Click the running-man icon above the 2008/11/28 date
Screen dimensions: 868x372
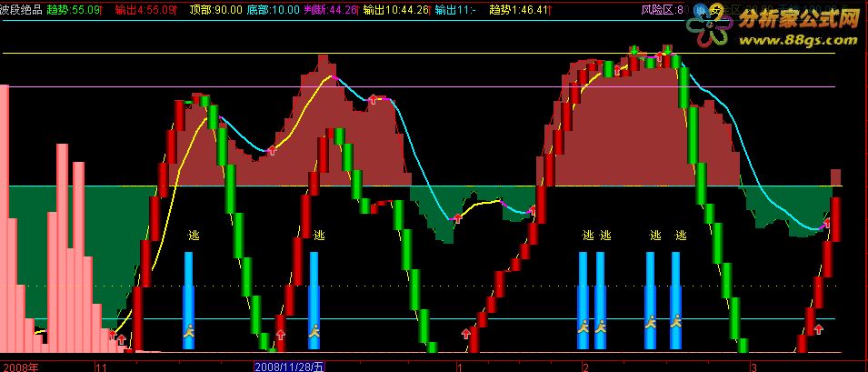pos(314,330)
